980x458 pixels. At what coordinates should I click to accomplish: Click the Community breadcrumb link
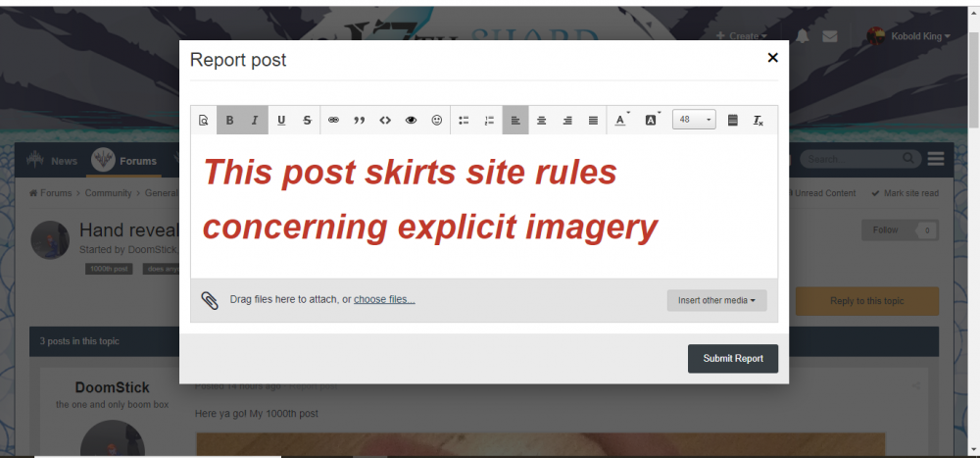pyautogui.click(x=108, y=193)
